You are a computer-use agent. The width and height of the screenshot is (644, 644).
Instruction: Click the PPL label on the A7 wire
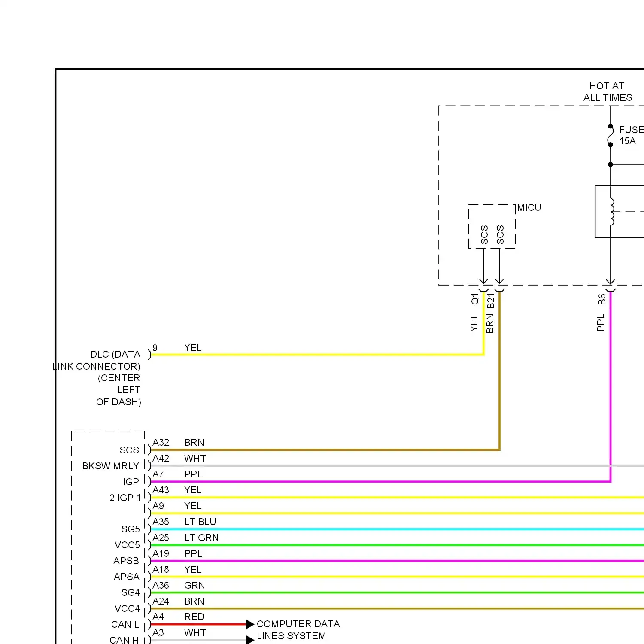193,474
